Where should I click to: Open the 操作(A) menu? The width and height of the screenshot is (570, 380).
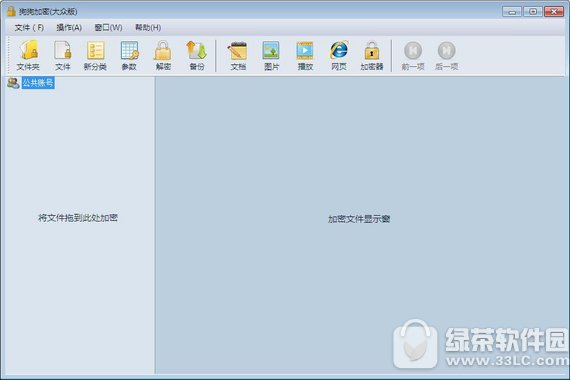[x=69, y=28]
